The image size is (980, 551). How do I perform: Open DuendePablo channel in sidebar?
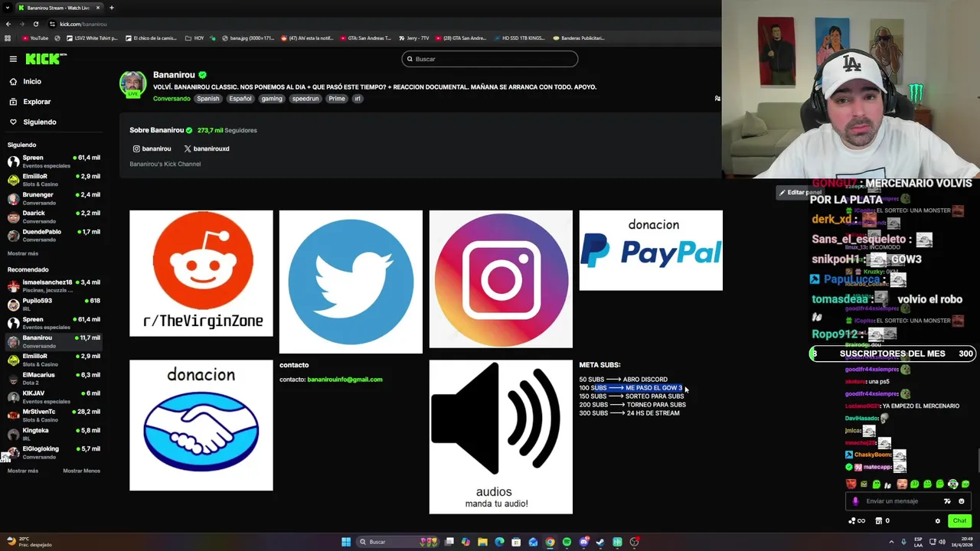point(54,234)
